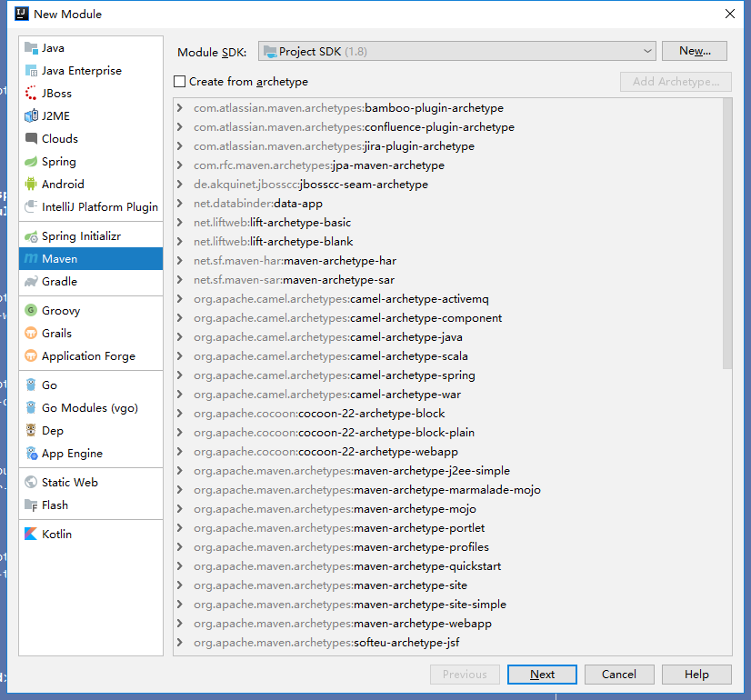Click the New... SDK button
Image resolution: width=751 pixels, height=700 pixels.
point(695,51)
